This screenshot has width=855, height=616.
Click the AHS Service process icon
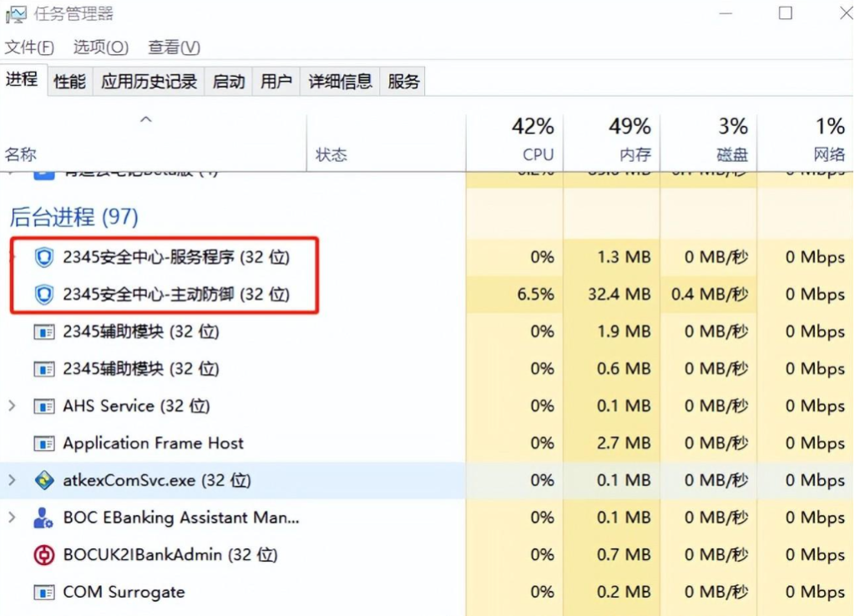click(44, 406)
